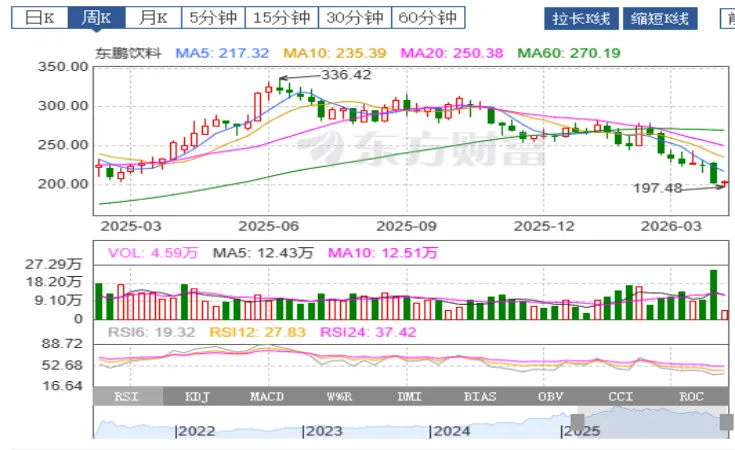Screen dimensions: 735x450
Task: Click the 350.00 price axis label
Action: click(63, 67)
